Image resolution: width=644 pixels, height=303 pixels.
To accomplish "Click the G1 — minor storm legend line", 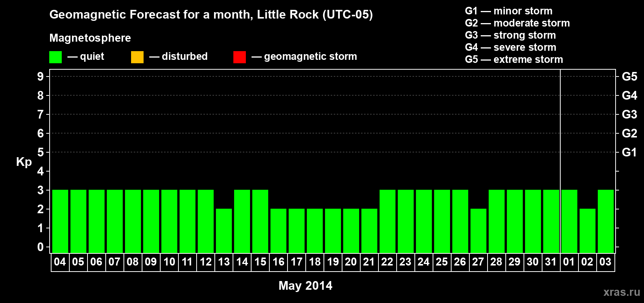I will point(509,11).
